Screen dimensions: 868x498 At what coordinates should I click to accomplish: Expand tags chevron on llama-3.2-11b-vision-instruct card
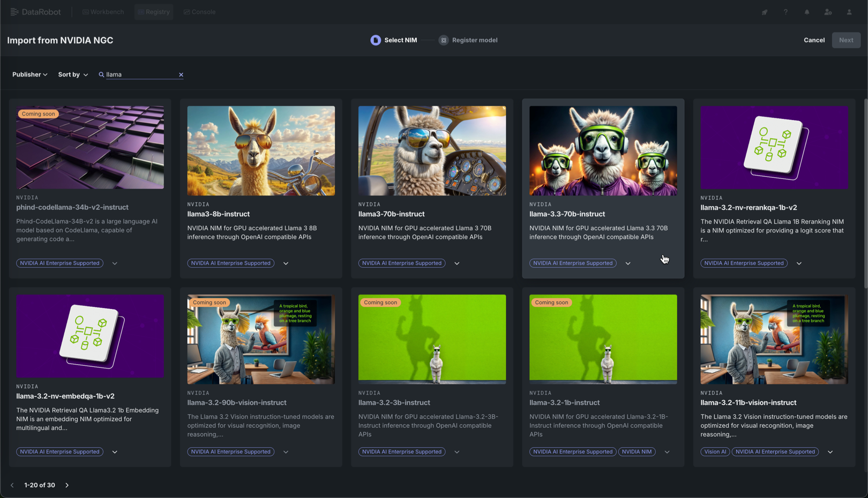pyautogui.click(x=830, y=452)
